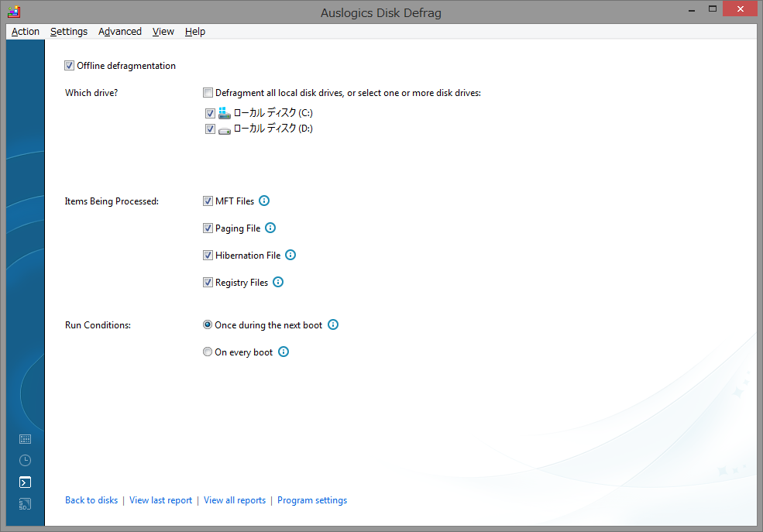Screen dimensions: 763x532
Task: Show info for On every boot
Action: 284,352
